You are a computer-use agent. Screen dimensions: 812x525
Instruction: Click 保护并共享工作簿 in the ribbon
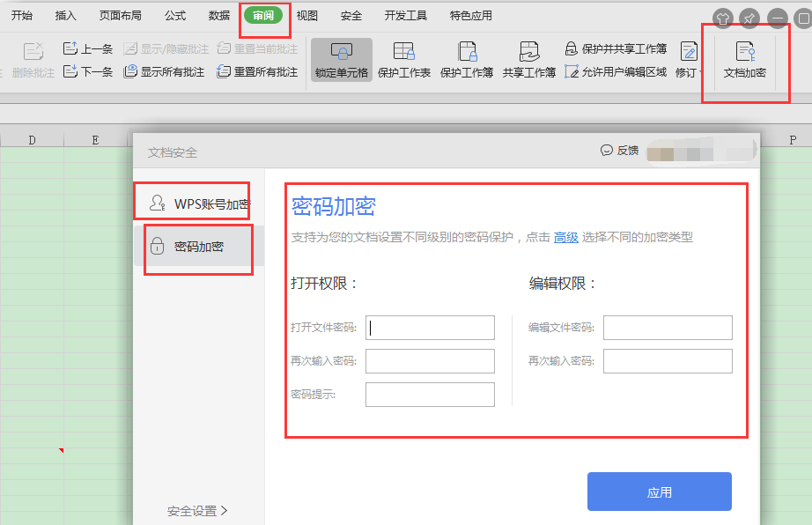[616, 48]
